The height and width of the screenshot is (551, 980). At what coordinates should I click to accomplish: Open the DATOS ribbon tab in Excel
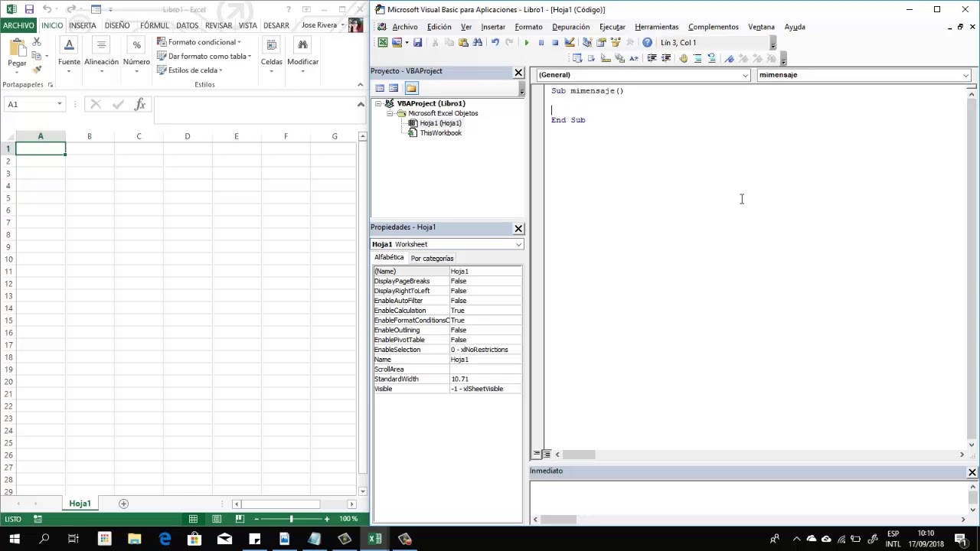point(187,25)
